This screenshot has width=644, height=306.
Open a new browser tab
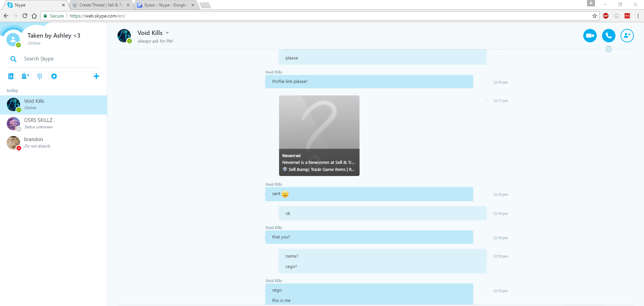pyautogui.click(x=205, y=5)
